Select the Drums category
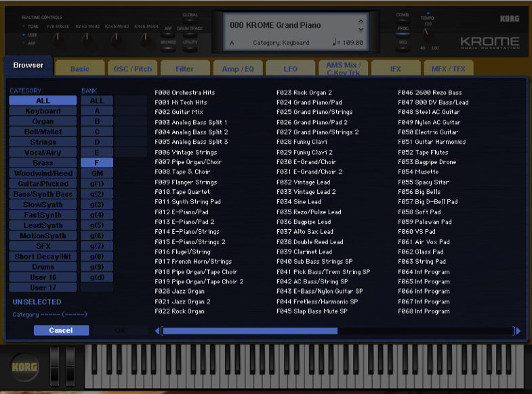 click(43, 267)
